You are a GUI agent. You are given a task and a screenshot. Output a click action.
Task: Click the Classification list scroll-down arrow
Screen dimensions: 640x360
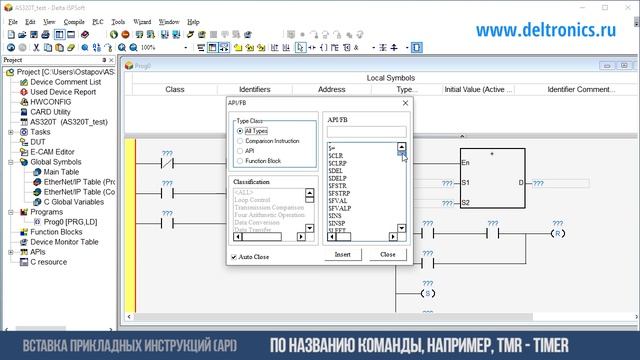click(x=310, y=228)
